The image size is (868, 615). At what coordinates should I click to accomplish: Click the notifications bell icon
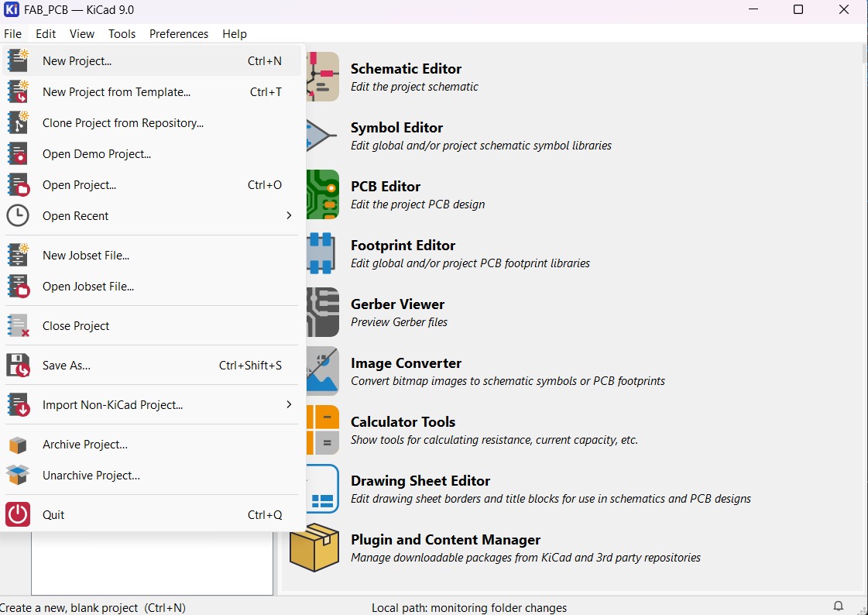pos(838,606)
